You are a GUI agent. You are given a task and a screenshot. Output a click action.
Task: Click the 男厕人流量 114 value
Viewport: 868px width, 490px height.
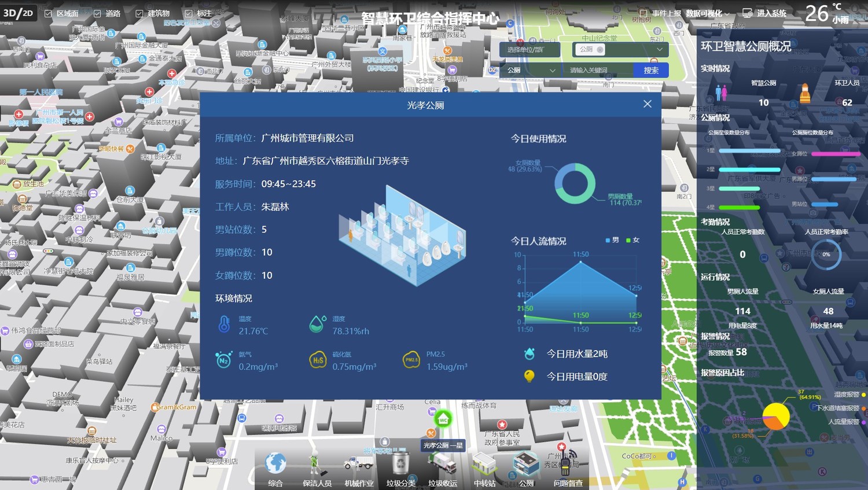point(742,311)
